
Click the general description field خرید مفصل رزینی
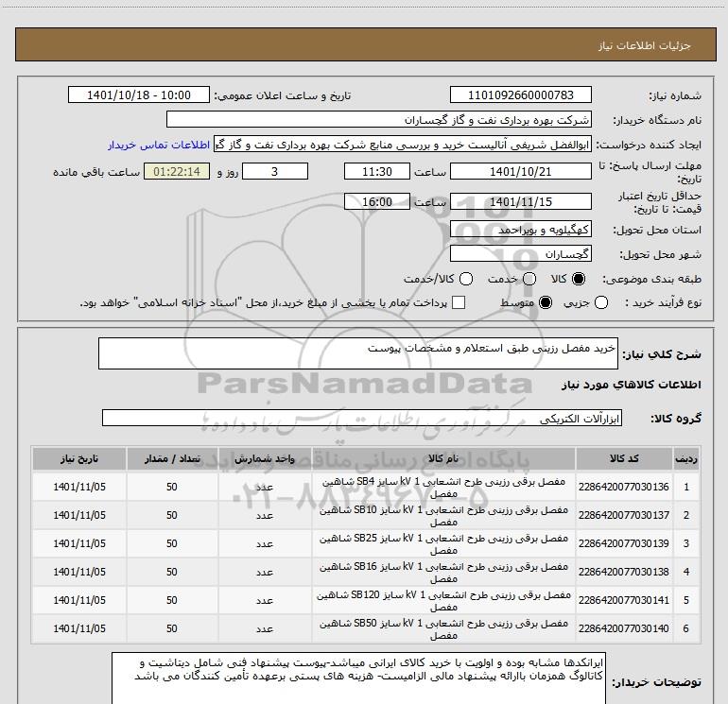[358, 353]
